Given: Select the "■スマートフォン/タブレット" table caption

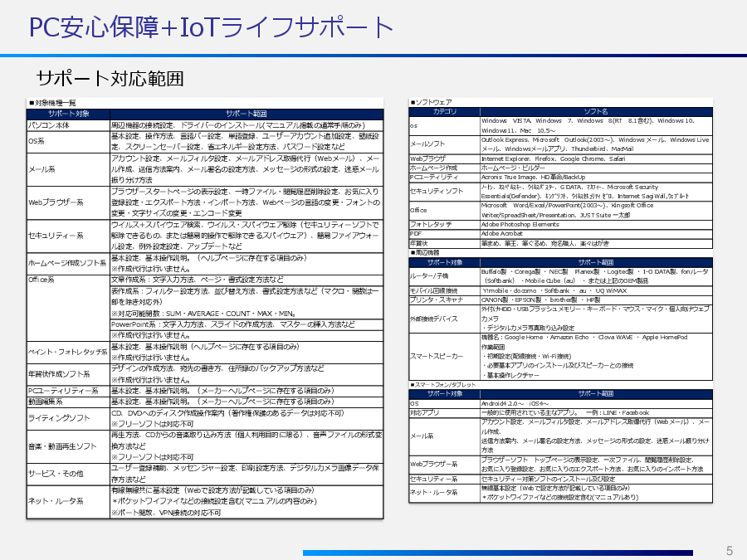Looking at the screenshot, I should (x=442, y=384).
